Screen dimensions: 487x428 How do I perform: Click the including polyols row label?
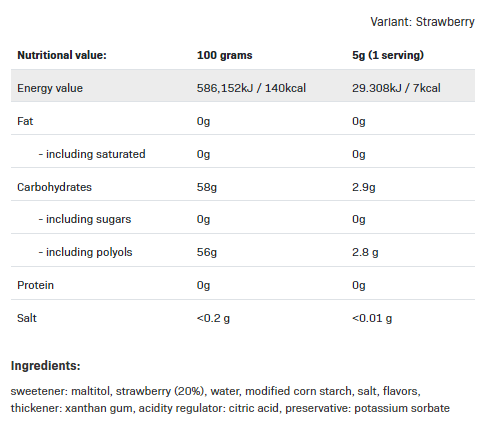pyautogui.click(x=85, y=252)
